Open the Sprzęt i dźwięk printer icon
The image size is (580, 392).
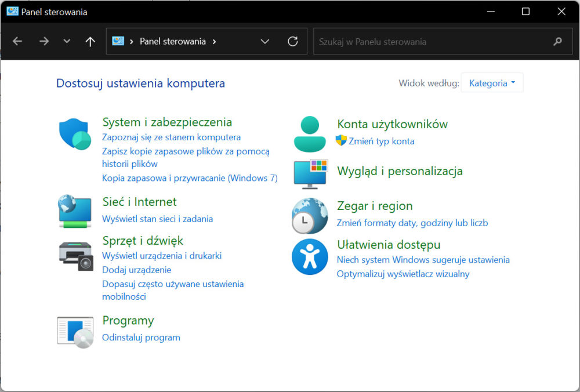pyautogui.click(x=76, y=256)
